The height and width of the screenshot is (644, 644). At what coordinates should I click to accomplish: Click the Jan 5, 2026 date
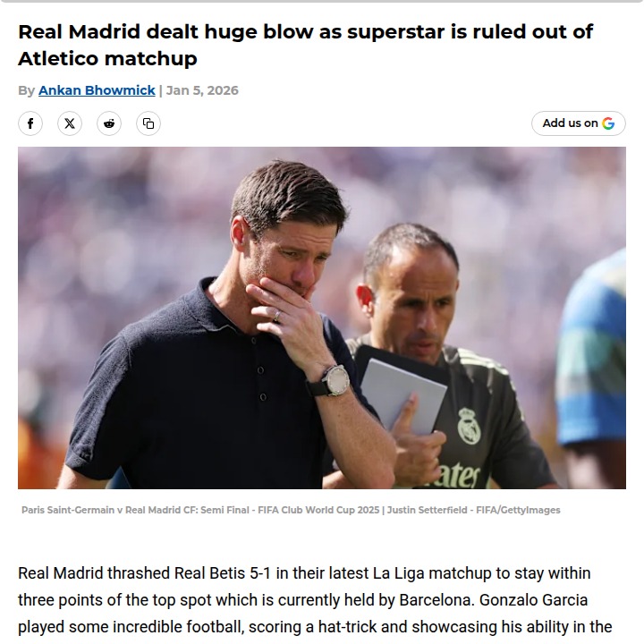click(202, 90)
